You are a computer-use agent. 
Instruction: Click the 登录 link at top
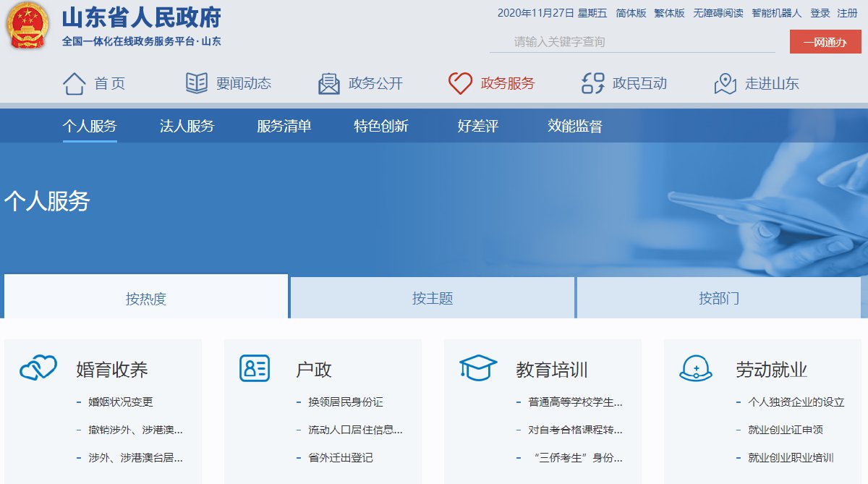tap(820, 13)
